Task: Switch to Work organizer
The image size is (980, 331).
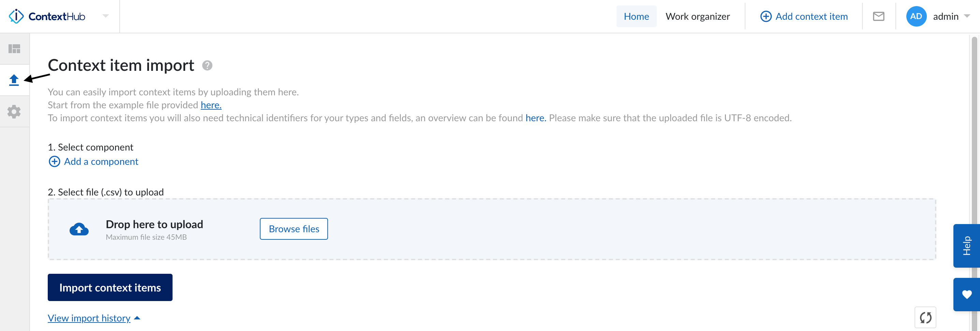Action: tap(697, 16)
